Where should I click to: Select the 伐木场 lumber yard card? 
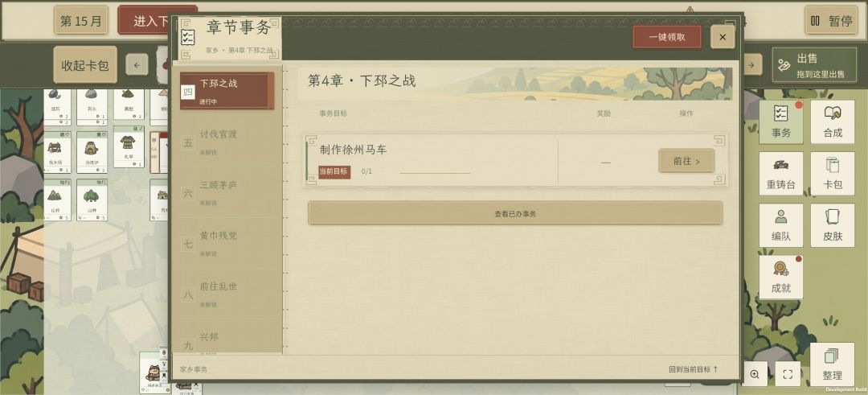click(57, 152)
